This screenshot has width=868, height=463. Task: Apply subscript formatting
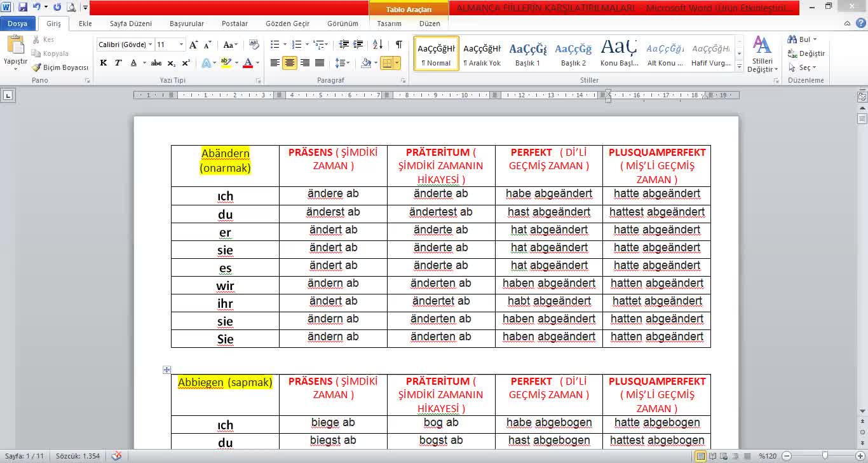(172, 63)
